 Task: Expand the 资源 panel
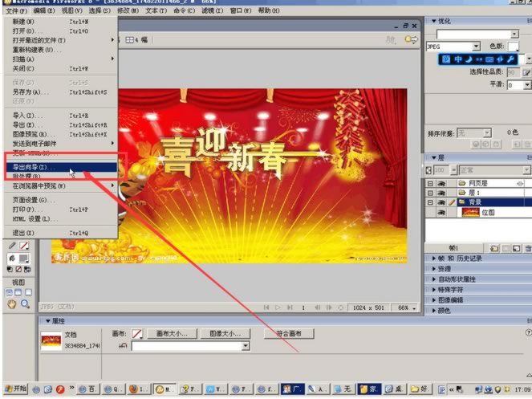tap(433, 269)
